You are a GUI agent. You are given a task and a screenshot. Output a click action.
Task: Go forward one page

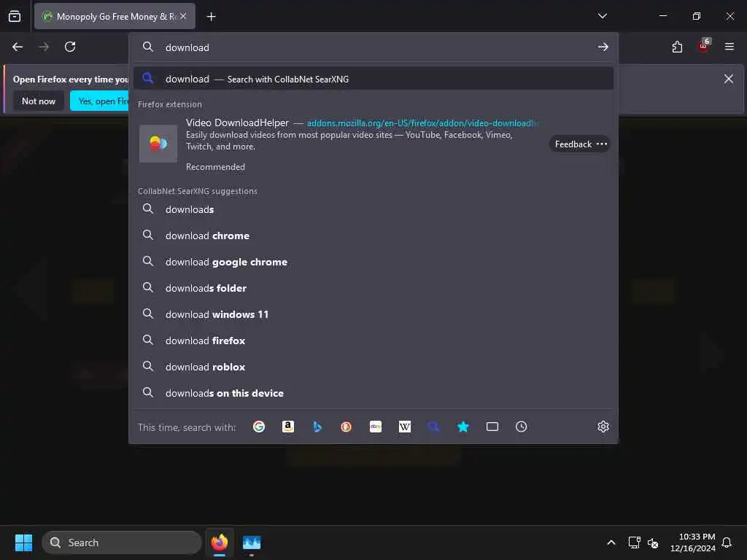pyautogui.click(x=44, y=47)
